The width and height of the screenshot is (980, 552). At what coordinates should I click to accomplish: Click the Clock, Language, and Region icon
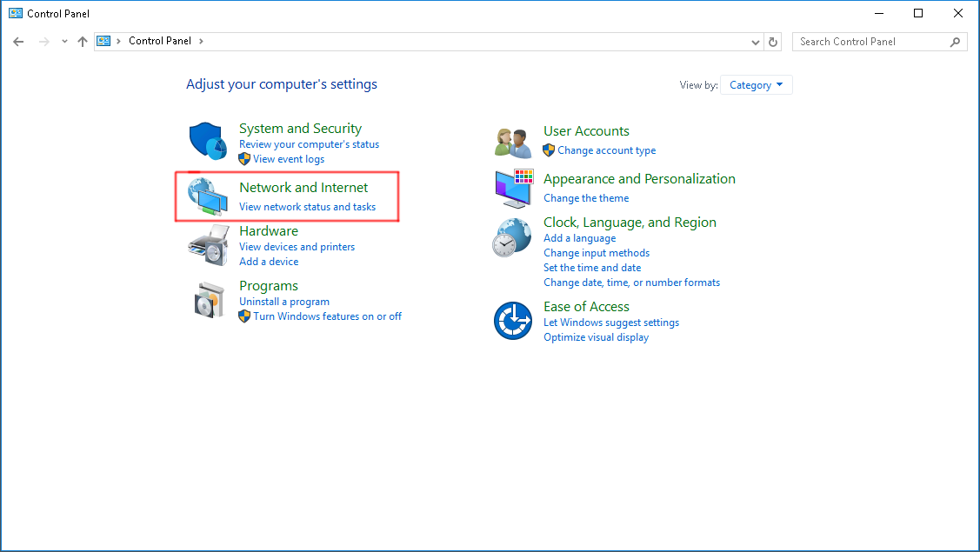click(x=512, y=237)
